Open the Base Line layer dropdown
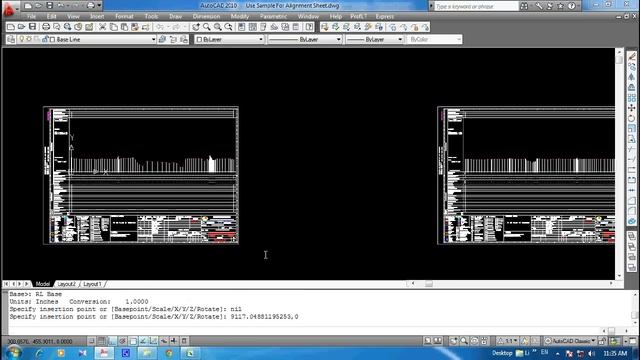Screen dimensions: 640x360 [x=153, y=40]
